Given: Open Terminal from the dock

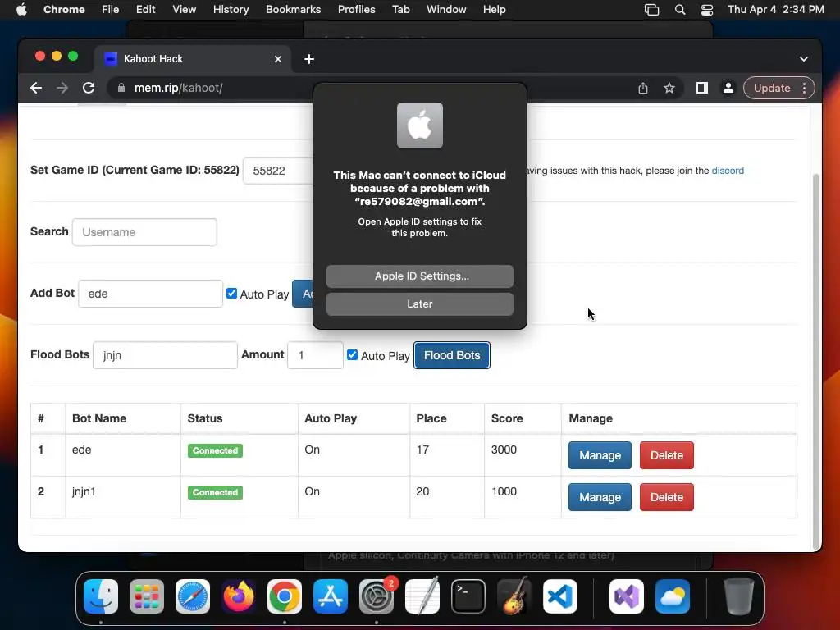Looking at the screenshot, I should point(468,596).
